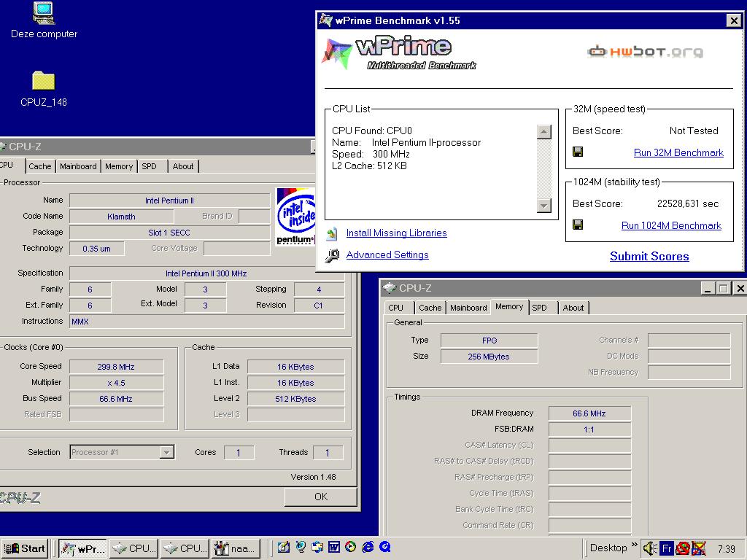747x560 pixels.
Task: Click the DRAM Frequency value 66.6 MHz
Action: [x=589, y=413]
